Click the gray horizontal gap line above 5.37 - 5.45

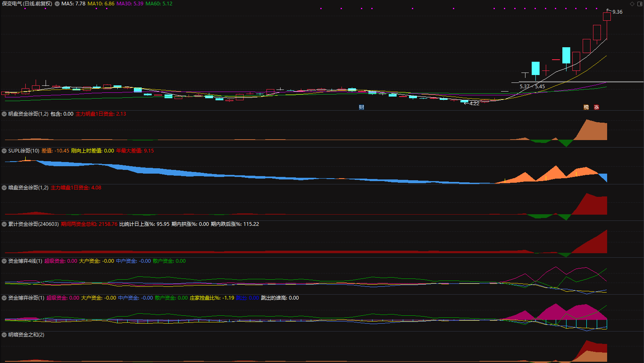point(581,82)
